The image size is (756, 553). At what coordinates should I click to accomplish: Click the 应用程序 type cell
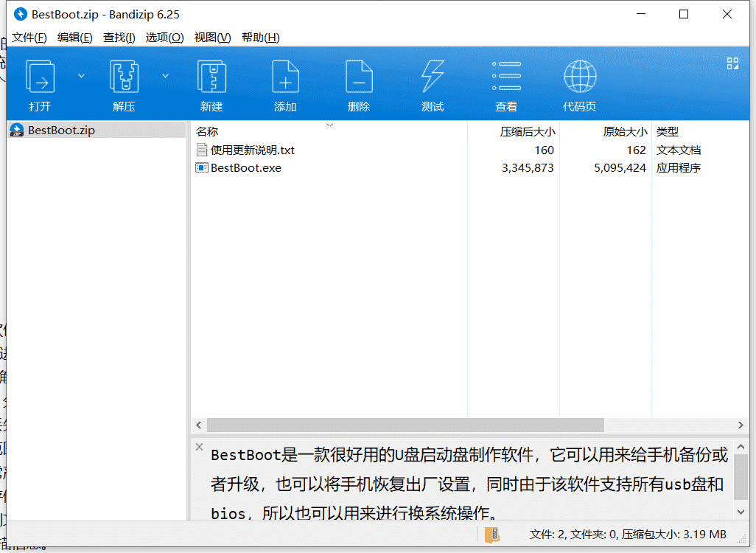[x=679, y=168]
